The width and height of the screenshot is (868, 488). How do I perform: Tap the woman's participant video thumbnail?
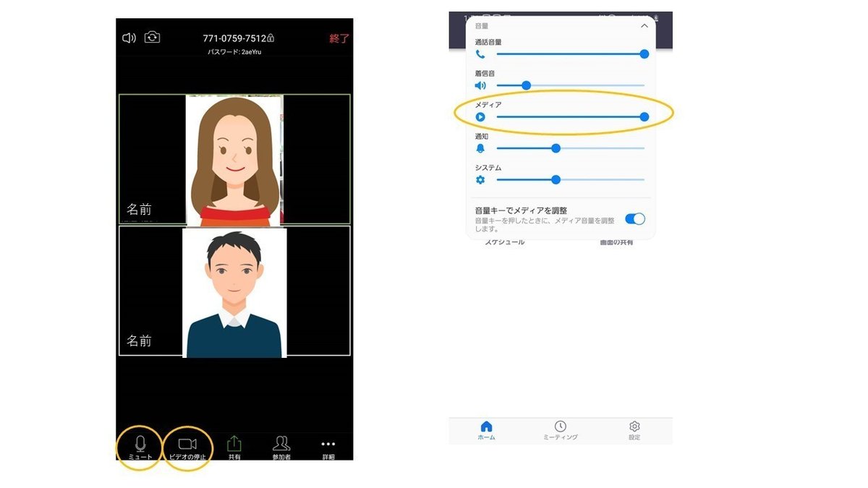coord(234,155)
